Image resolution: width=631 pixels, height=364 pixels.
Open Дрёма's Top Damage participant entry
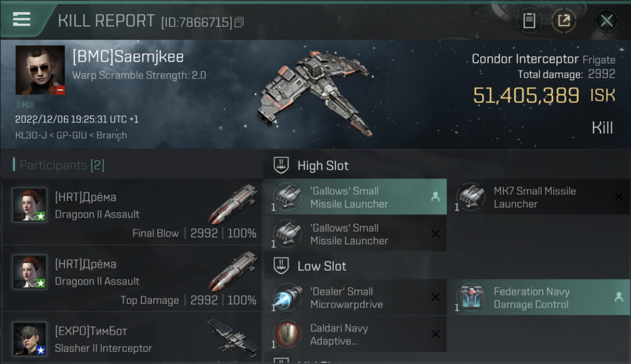[x=132, y=278]
